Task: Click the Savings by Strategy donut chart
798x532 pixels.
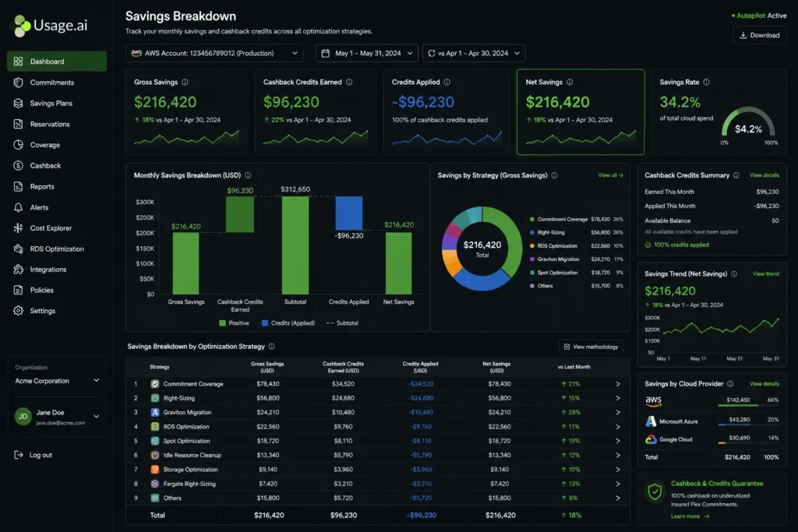Action: point(482,248)
